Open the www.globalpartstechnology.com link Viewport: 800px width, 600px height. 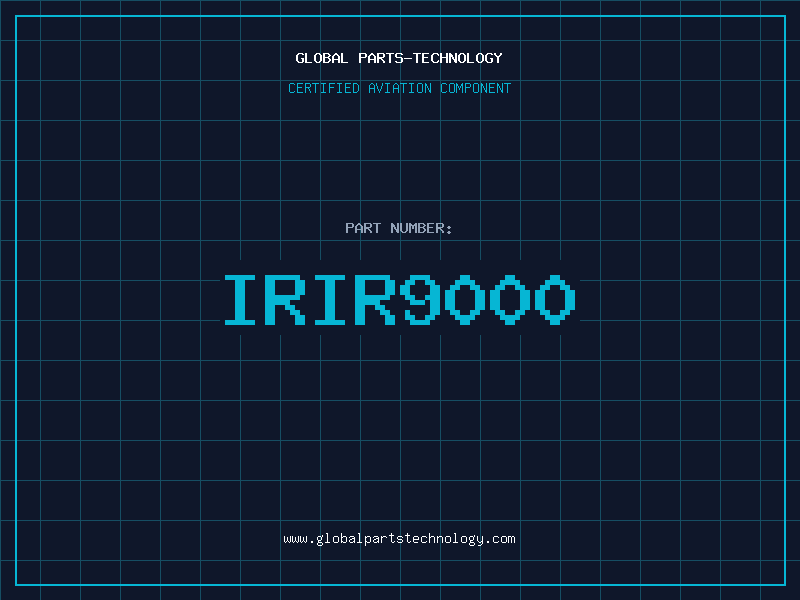(x=399, y=539)
